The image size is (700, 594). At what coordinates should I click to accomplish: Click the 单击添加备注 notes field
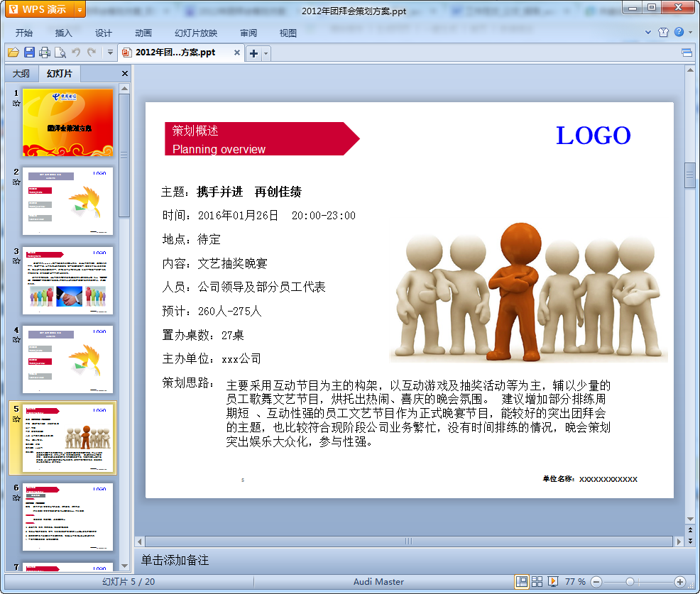click(415, 560)
